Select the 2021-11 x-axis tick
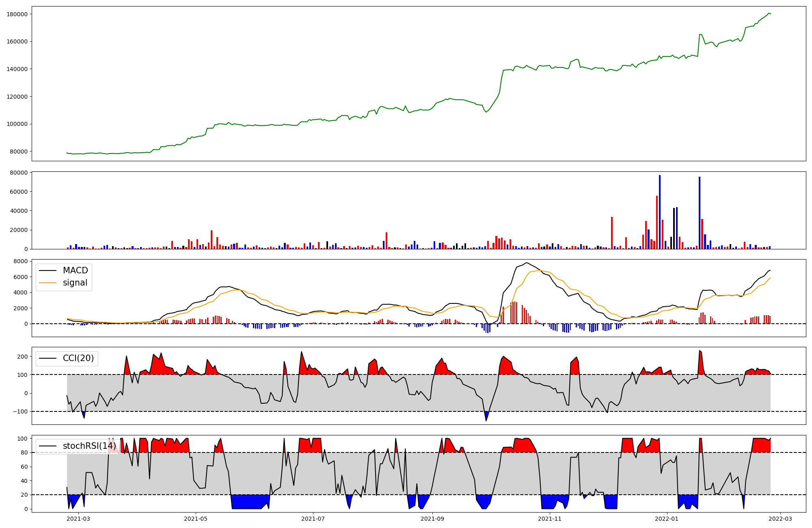The image size is (812, 528). 550,518
